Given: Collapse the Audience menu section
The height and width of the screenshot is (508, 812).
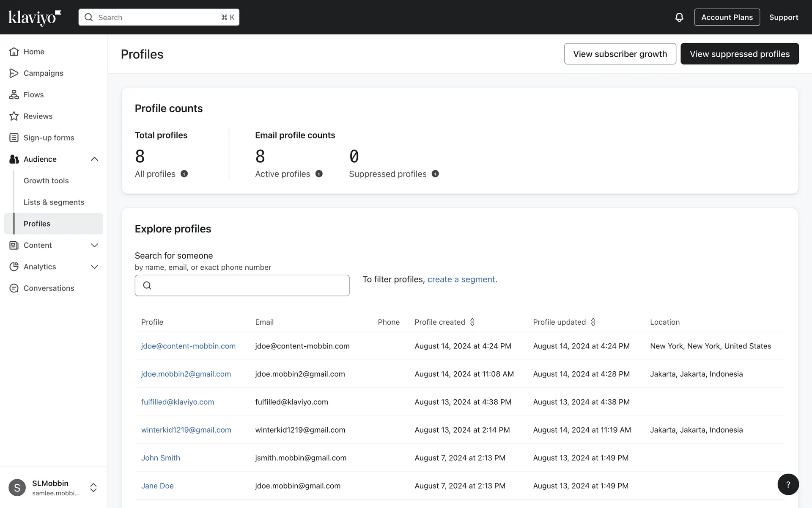Looking at the screenshot, I should pyautogui.click(x=94, y=159).
